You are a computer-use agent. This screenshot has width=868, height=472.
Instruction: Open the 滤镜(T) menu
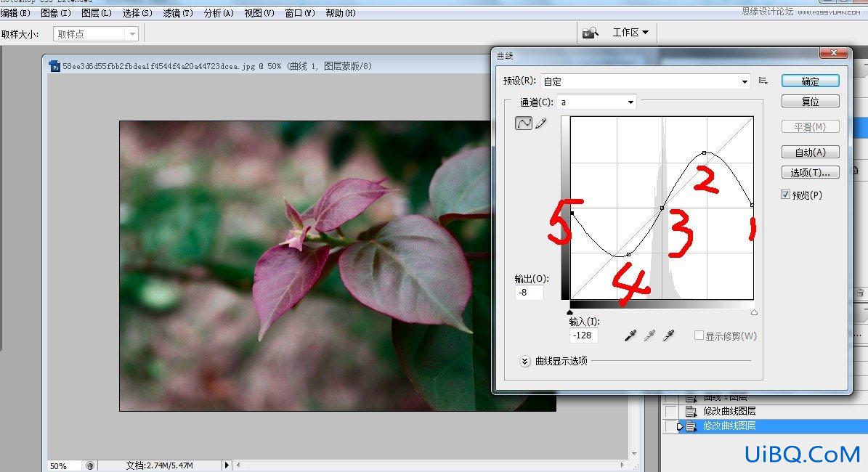(x=178, y=13)
